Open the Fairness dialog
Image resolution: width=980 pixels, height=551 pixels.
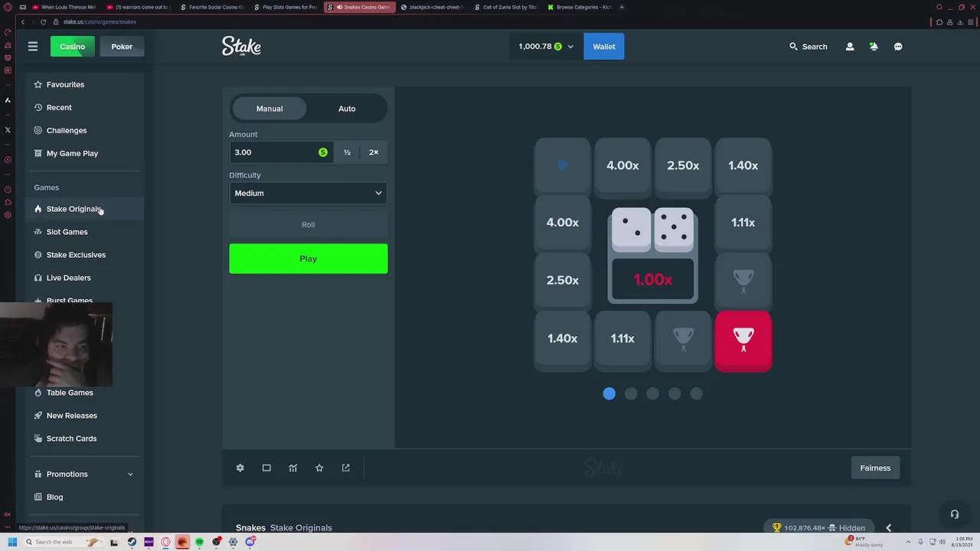coord(875,468)
